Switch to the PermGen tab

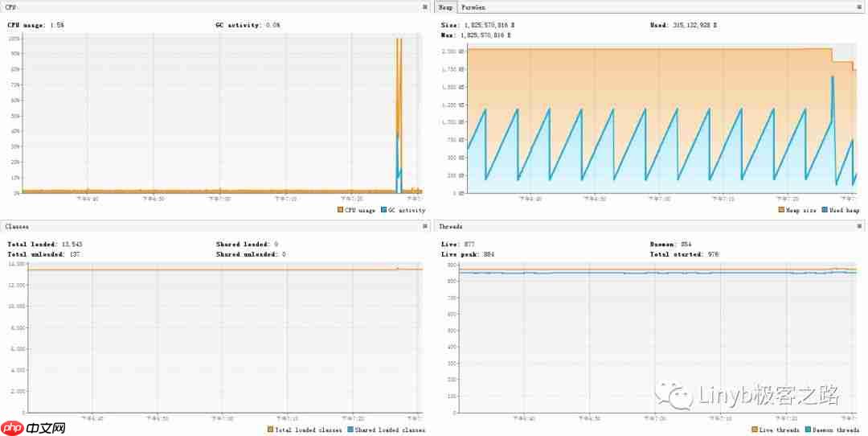pos(473,6)
